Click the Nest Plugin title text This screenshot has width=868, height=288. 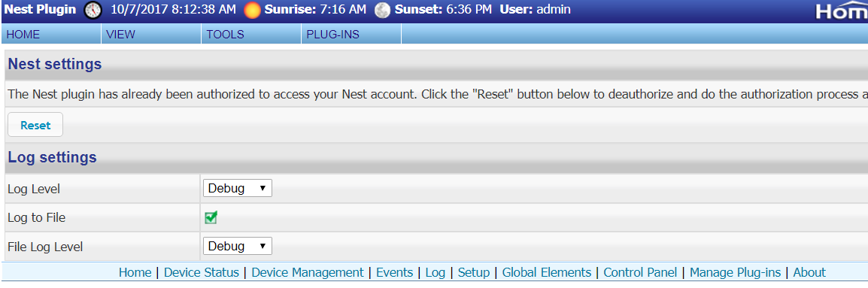click(40, 10)
